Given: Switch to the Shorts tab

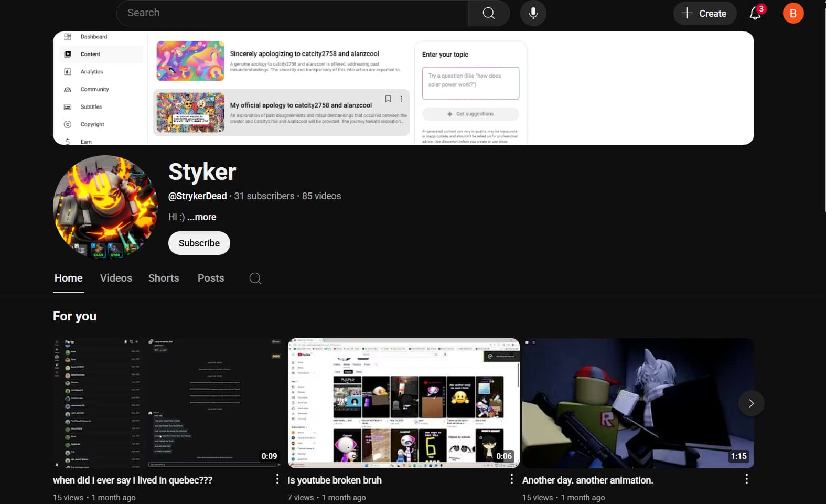Looking at the screenshot, I should [x=164, y=278].
